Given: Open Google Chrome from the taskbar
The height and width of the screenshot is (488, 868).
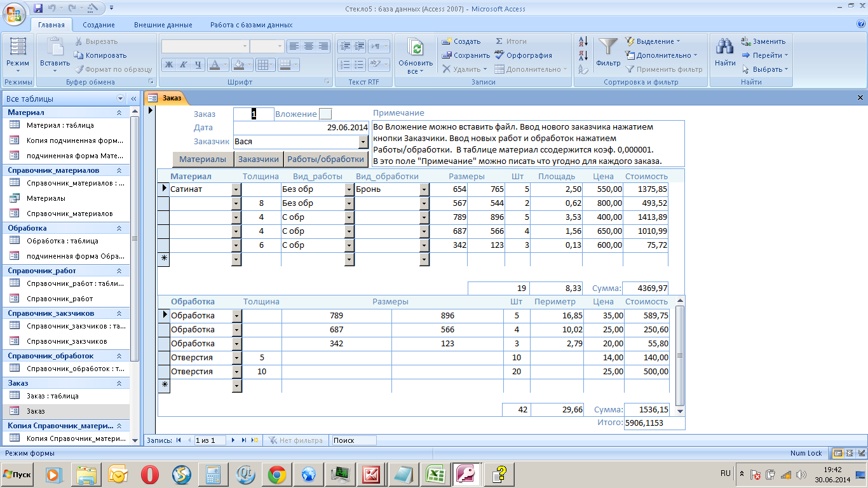Looking at the screenshot, I should coord(276,475).
